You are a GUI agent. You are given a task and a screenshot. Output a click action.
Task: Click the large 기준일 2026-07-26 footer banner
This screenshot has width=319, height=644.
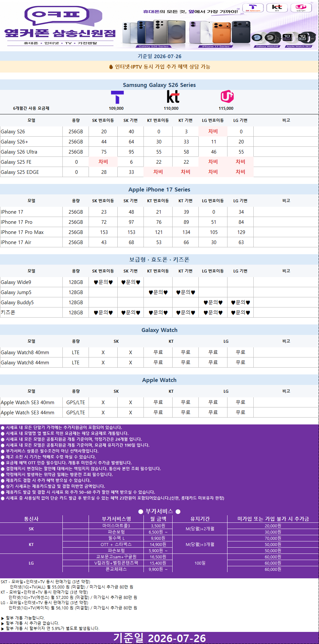(x=159, y=638)
